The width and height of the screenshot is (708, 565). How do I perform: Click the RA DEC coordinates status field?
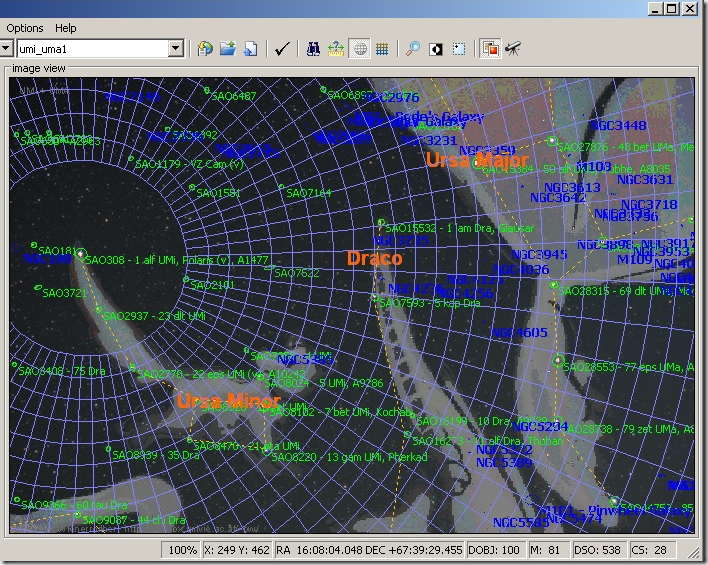pos(369,550)
